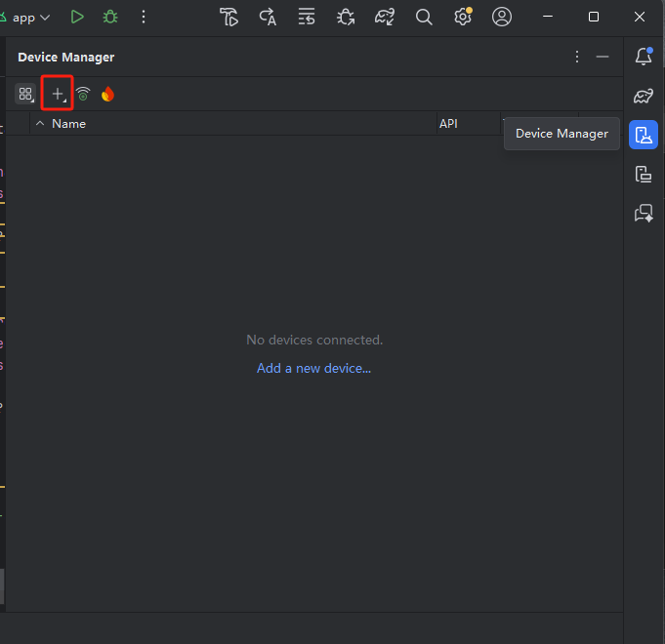Open Gradle tool window in right sidebar
The image size is (665, 644).
[x=644, y=96]
